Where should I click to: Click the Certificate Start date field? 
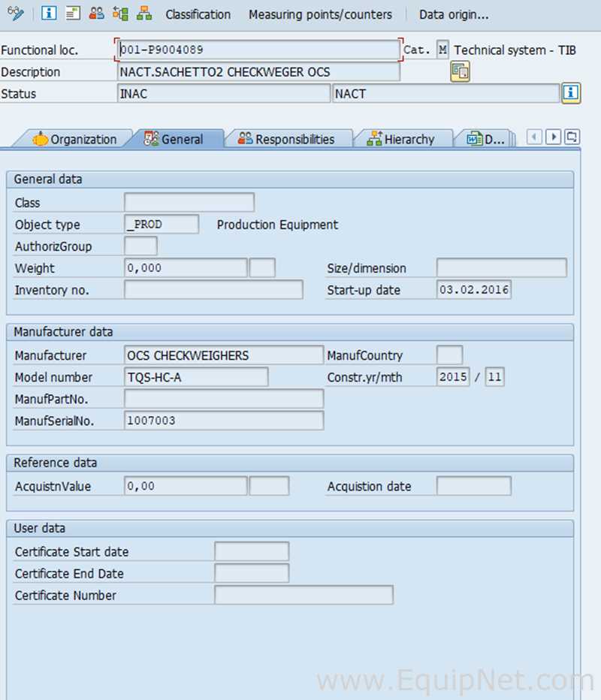[252, 552]
